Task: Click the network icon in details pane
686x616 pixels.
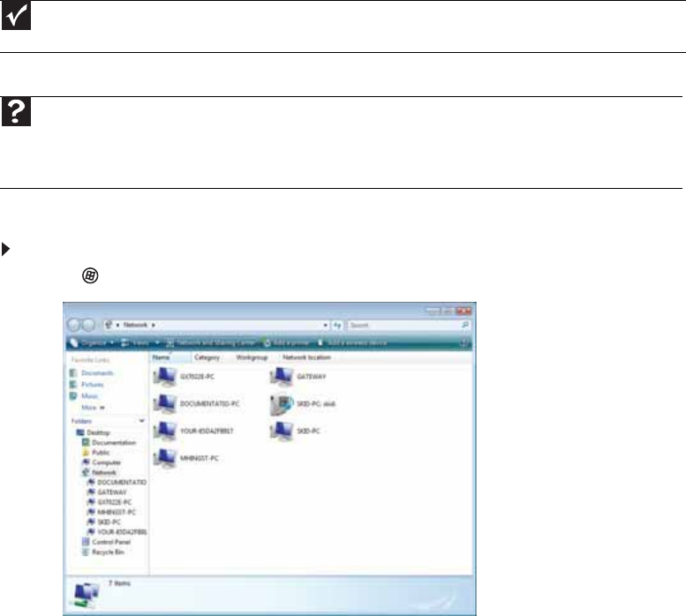Action: click(x=85, y=595)
